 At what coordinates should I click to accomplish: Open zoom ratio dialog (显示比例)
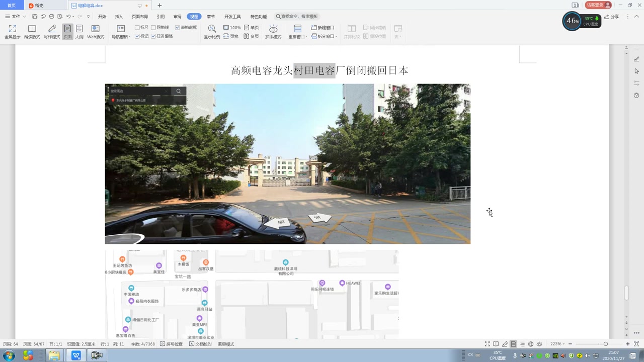pos(212,32)
